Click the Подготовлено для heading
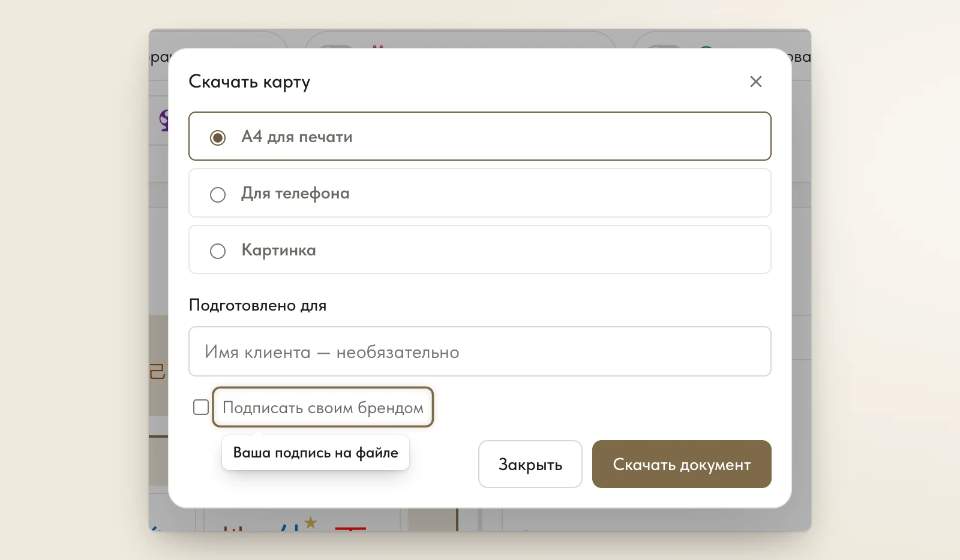The image size is (960, 560). tap(257, 305)
